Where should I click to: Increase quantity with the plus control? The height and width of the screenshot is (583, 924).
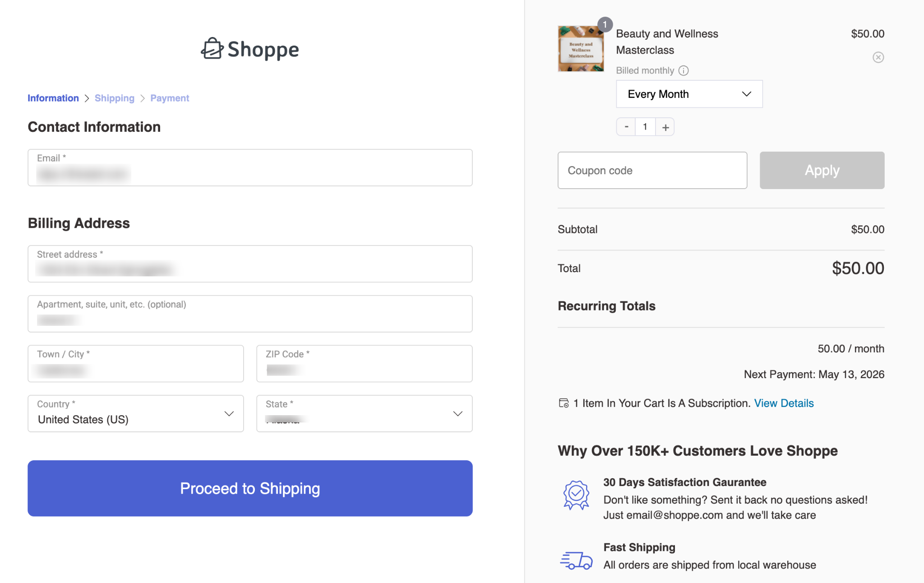tap(665, 127)
